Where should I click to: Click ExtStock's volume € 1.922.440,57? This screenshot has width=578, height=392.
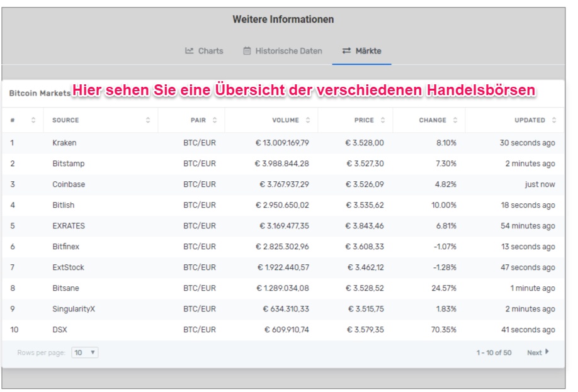coord(283,267)
